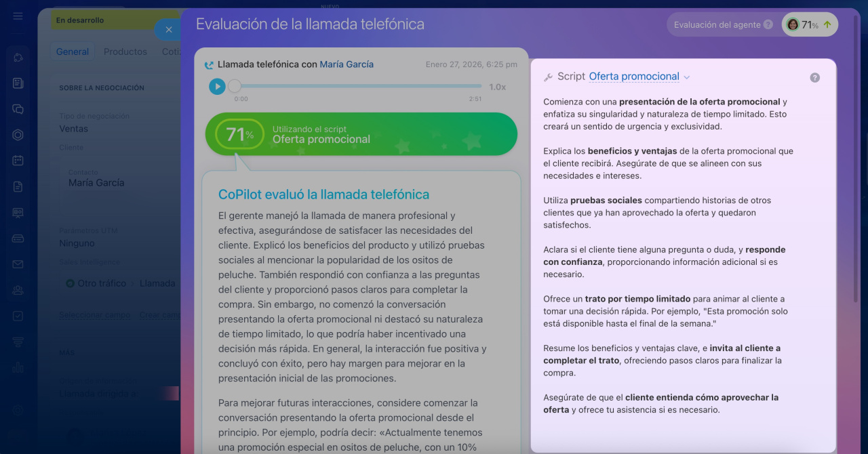The width and height of the screenshot is (868, 454).
Task: Switch to the General tab
Action: (x=73, y=51)
